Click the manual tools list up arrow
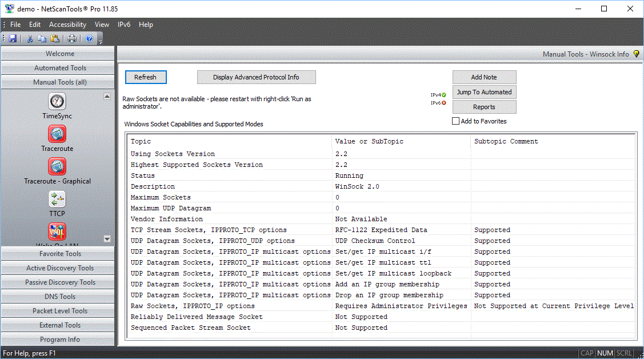The image size is (644, 359). 107,96
